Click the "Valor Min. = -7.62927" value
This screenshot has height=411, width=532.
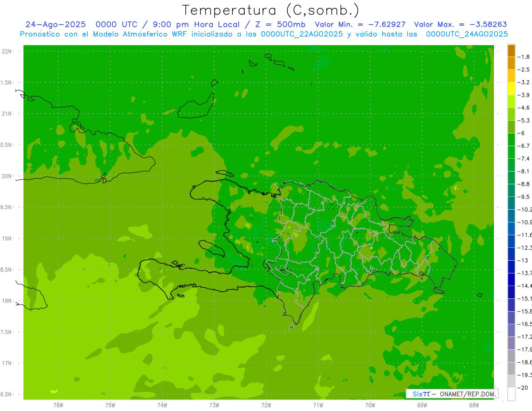click(x=360, y=24)
